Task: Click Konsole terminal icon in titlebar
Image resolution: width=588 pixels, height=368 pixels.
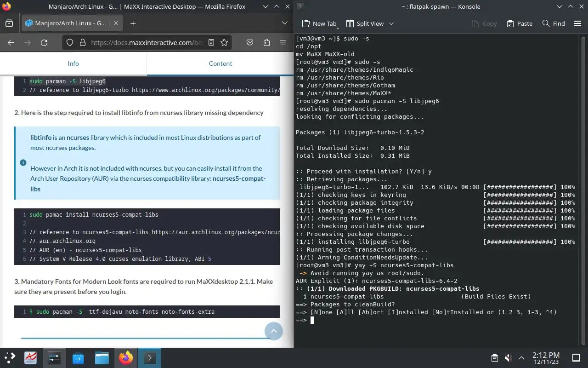Action: 300,6
